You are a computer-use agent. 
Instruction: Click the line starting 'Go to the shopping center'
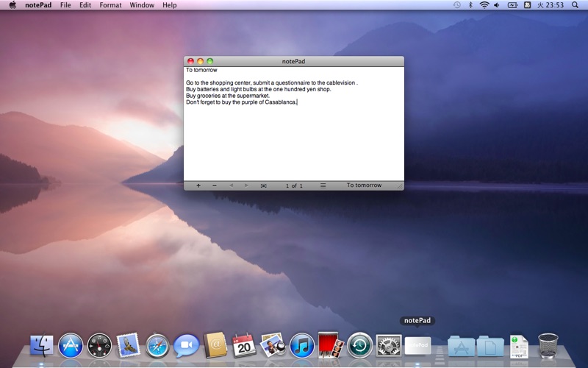click(x=272, y=82)
